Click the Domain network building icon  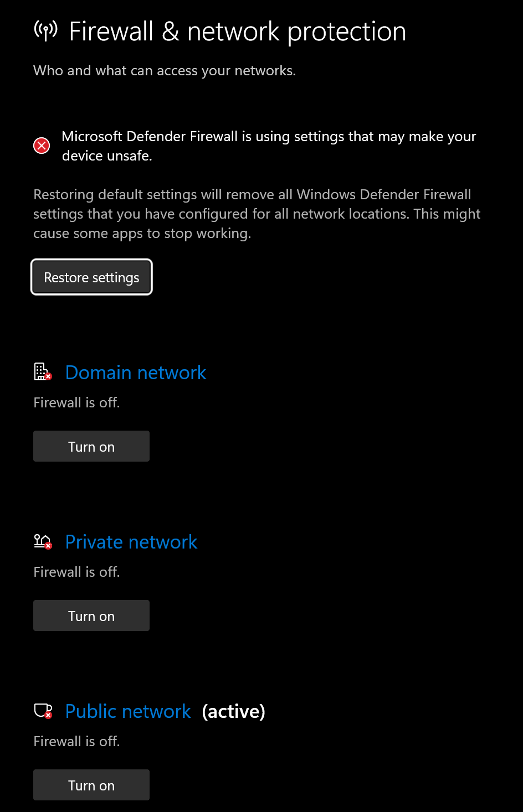pos(43,371)
